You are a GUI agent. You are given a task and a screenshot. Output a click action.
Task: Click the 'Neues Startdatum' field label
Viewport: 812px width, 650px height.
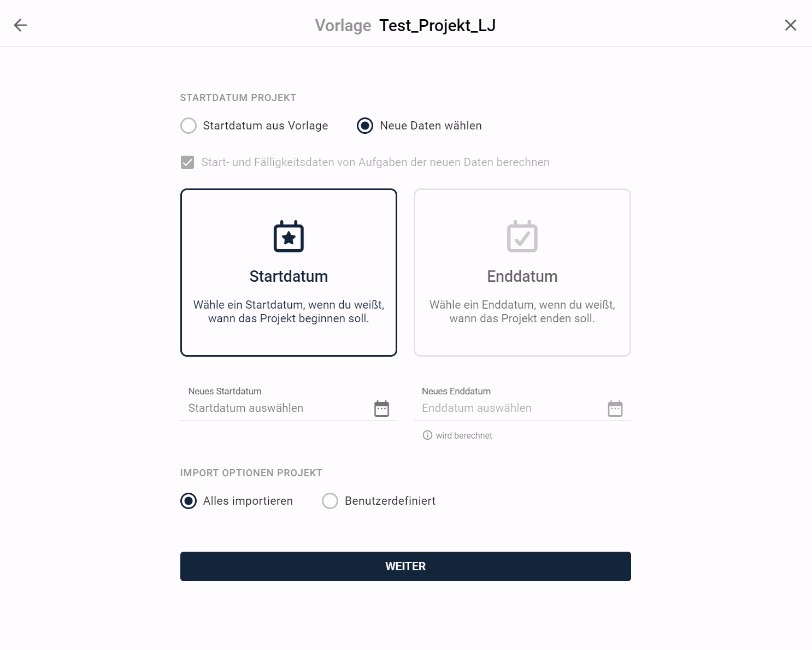(x=225, y=391)
